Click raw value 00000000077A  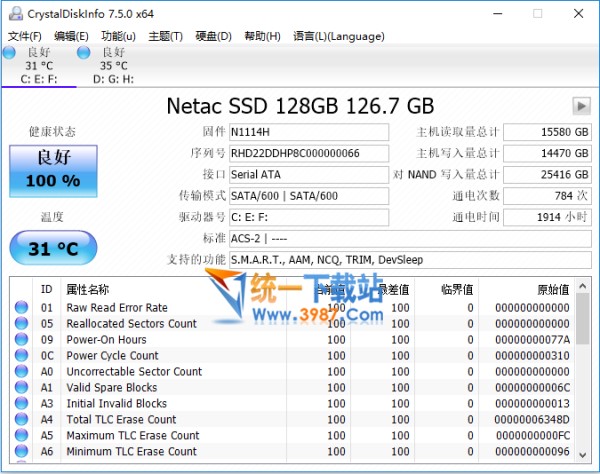532,339
